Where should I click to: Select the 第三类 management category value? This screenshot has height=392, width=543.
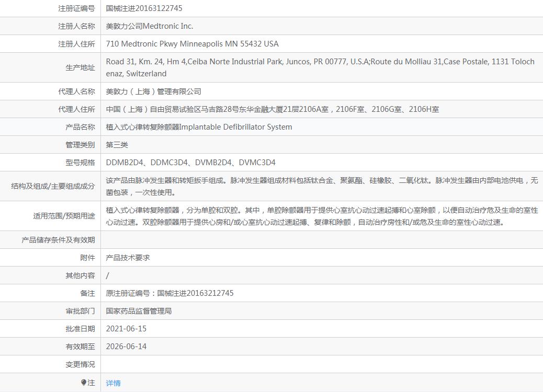[x=117, y=145]
